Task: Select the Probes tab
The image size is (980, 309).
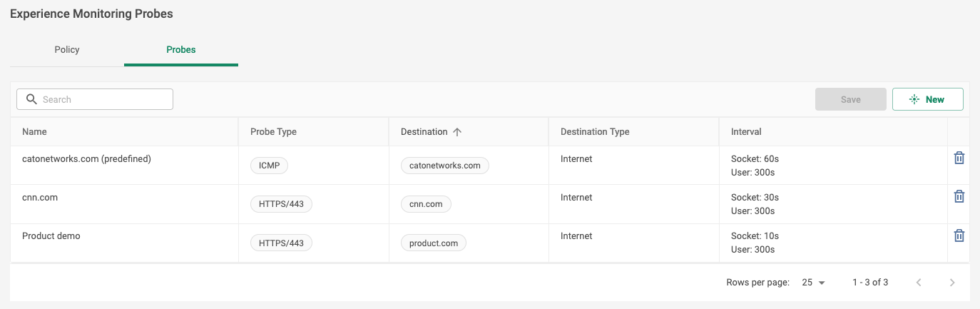Action: pos(181,50)
